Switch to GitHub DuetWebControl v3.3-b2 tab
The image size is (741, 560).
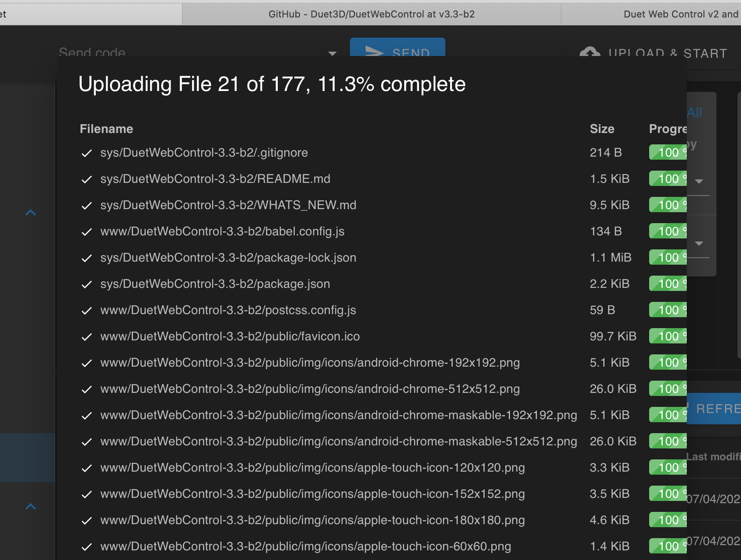point(371,14)
